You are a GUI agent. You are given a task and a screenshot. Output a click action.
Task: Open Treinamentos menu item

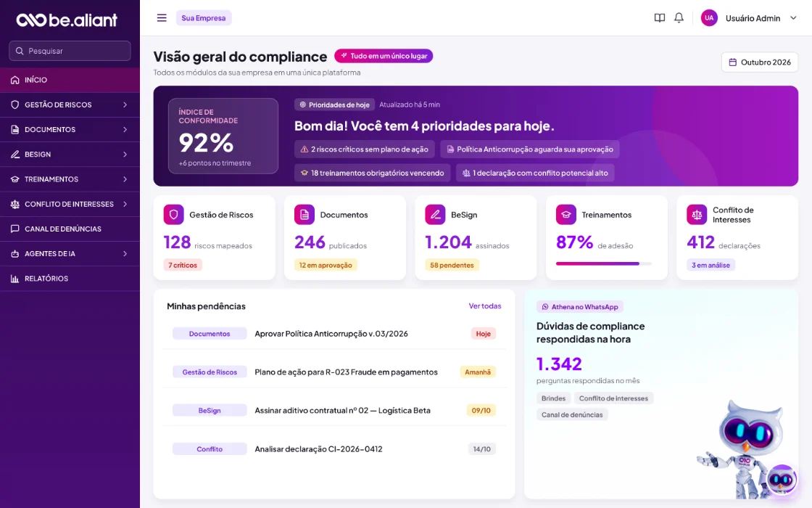pos(70,179)
